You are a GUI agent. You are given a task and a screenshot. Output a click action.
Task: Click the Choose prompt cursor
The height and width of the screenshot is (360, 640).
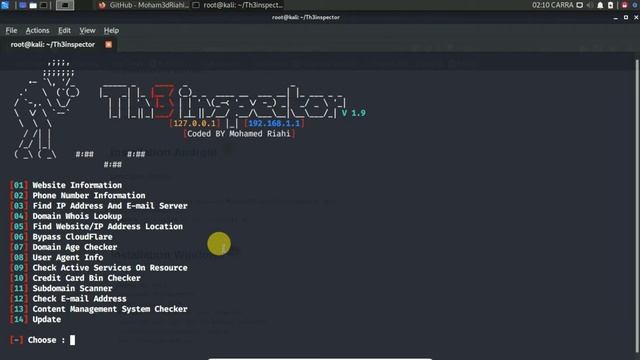72,340
